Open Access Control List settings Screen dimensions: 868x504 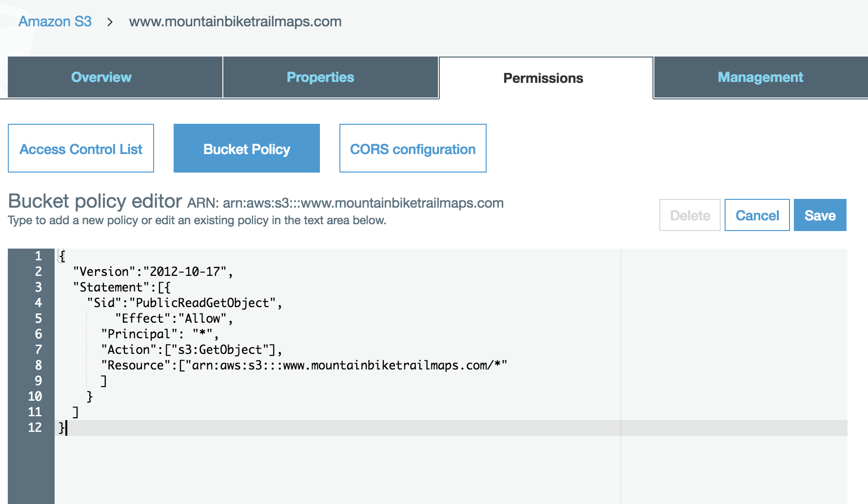[x=81, y=148]
